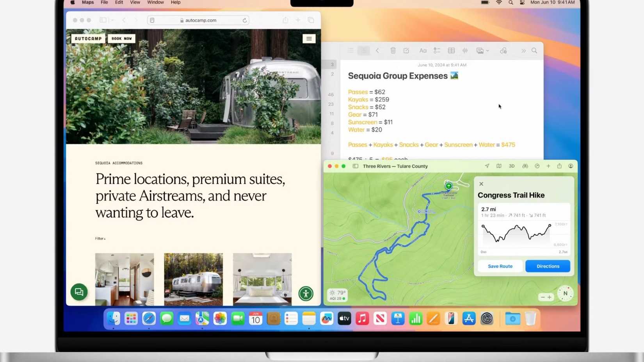Add a new item with Maps plus icon
The image size is (644, 362).
[x=548, y=166]
